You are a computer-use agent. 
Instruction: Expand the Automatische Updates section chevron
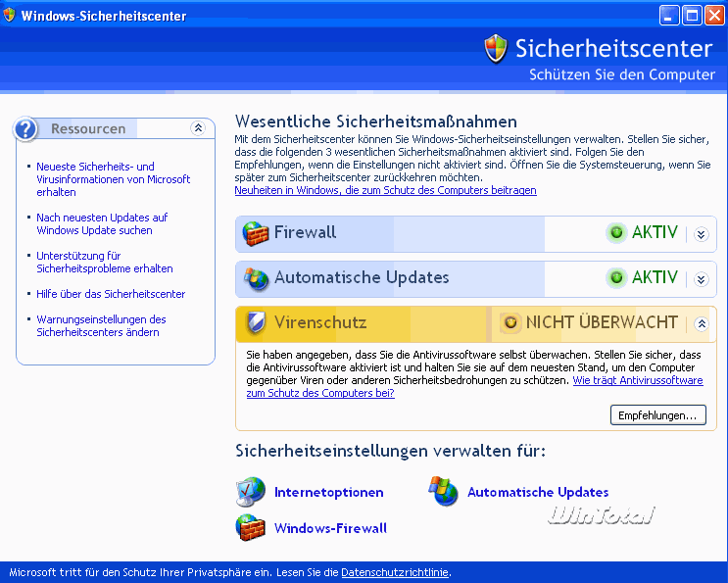pos(702,279)
